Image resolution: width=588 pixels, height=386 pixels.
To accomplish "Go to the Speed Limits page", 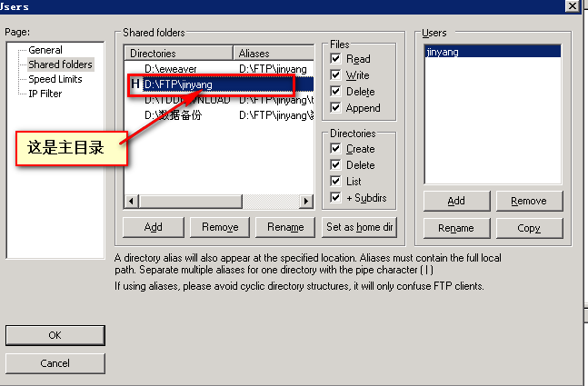I will coord(55,79).
